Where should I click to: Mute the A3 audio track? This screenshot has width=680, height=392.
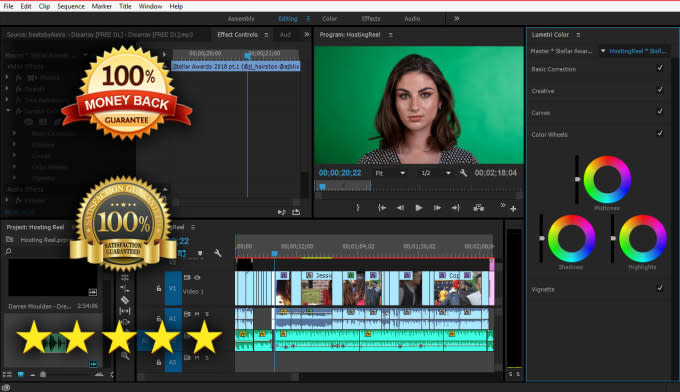click(197, 358)
